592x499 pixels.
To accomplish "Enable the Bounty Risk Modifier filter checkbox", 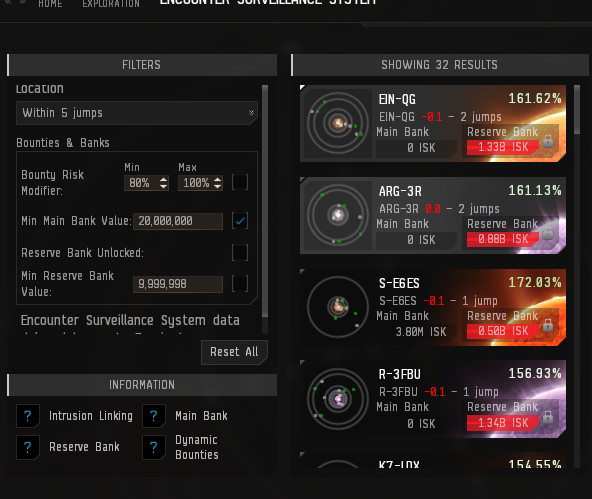I will 240,182.
